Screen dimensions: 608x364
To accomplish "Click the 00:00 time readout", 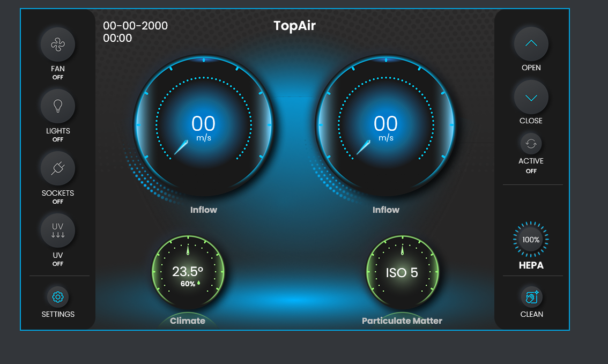I will [117, 38].
